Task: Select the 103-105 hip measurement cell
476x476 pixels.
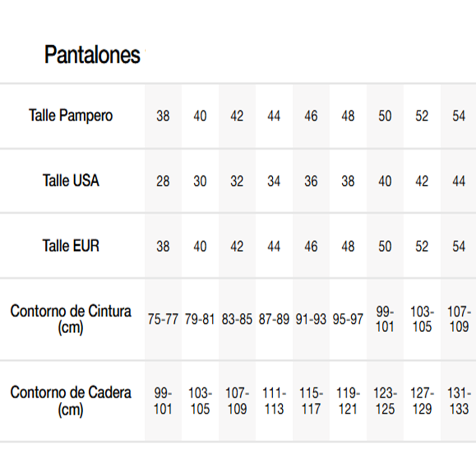Action: tap(200, 401)
